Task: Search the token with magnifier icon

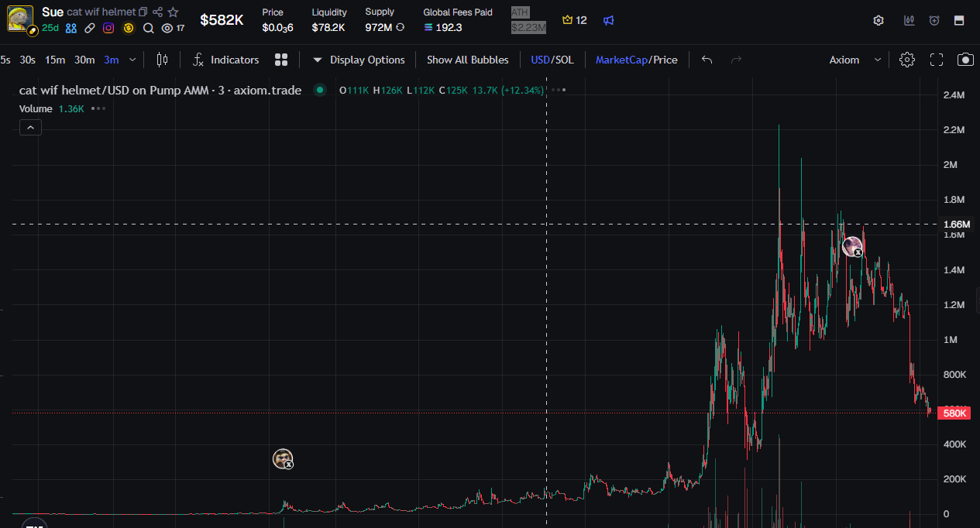Action: 148,28
